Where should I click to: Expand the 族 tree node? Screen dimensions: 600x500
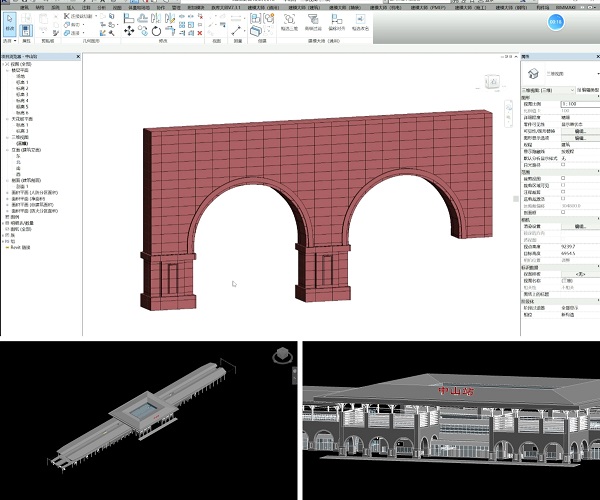pyautogui.click(x=3, y=235)
